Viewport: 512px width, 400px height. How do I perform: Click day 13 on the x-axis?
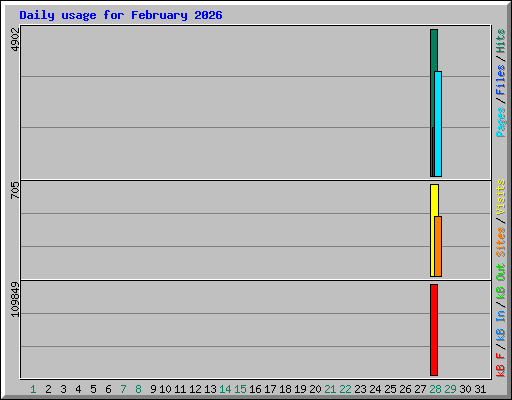point(210,389)
